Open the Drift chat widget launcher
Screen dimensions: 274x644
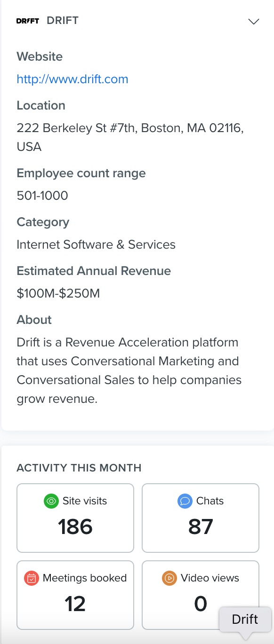click(x=245, y=620)
